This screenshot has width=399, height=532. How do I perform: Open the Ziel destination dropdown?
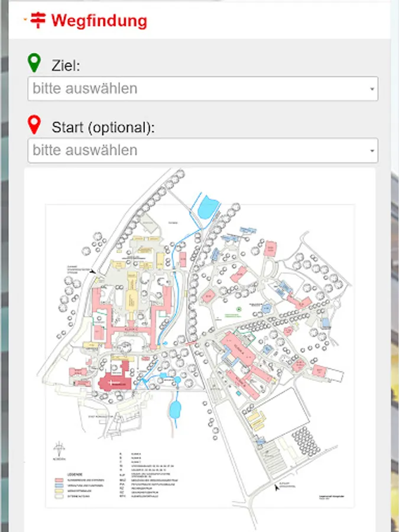click(x=203, y=89)
